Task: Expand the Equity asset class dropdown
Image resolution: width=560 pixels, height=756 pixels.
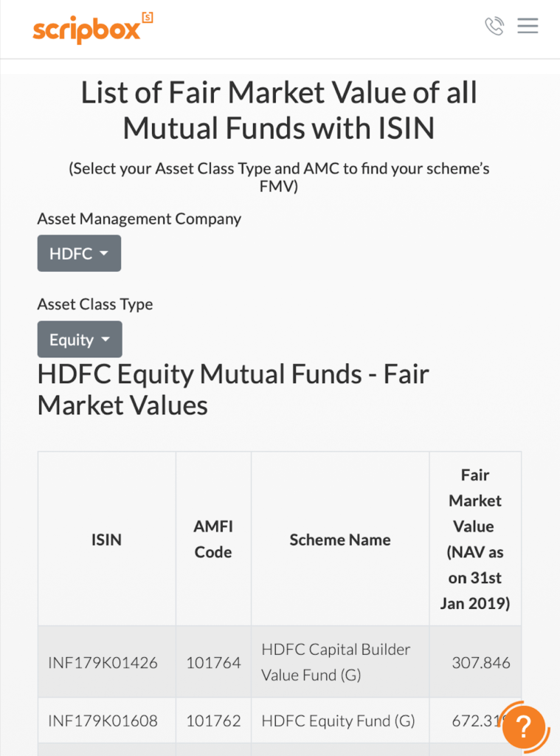Action: [x=80, y=340]
